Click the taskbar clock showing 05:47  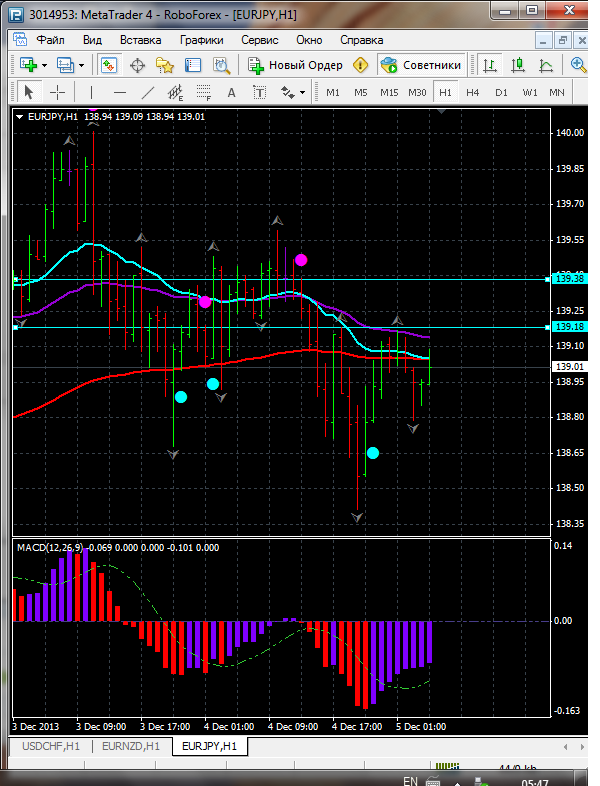pyautogui.click(x=535, y=782)
